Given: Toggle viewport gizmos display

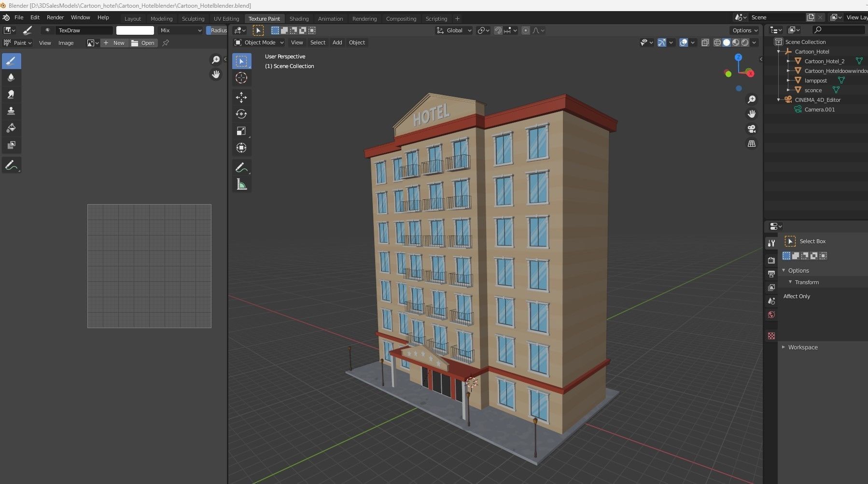Looking at the screenshot, I should click(662, 42).
